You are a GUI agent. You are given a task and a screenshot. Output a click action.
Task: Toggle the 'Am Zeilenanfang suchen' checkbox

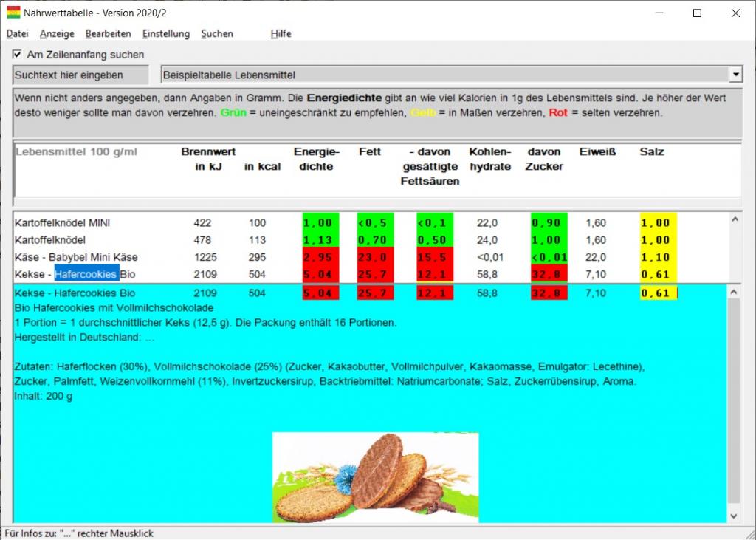click(17, 55)
